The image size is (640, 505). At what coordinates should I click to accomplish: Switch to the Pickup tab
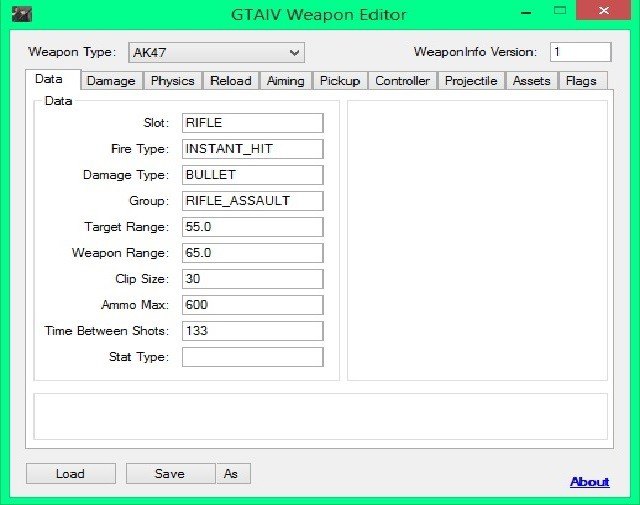pyautogui.click(x=340, y=81)
